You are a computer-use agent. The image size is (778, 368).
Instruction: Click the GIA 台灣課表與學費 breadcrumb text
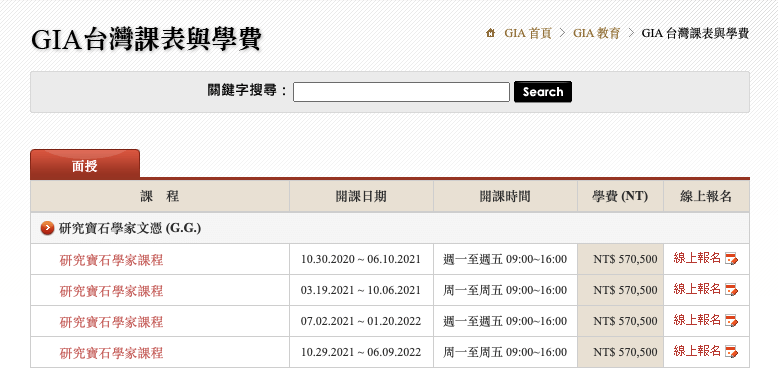pyautogui.click(x=695, y=33)
